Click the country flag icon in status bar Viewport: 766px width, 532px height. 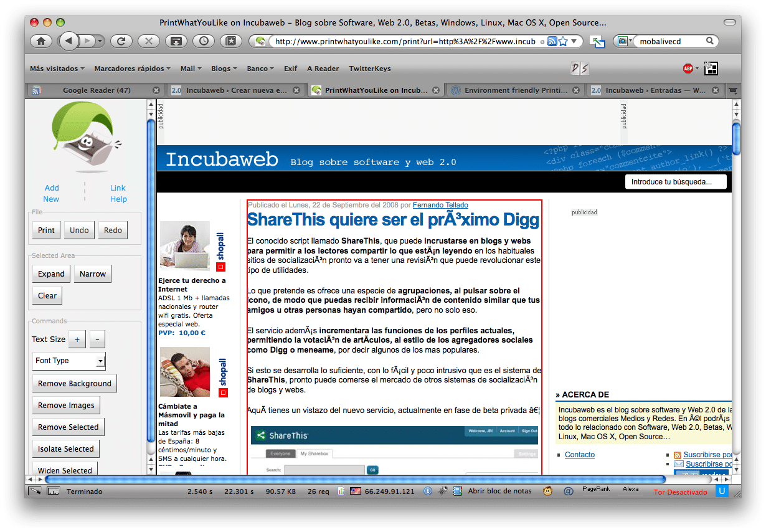355,491
